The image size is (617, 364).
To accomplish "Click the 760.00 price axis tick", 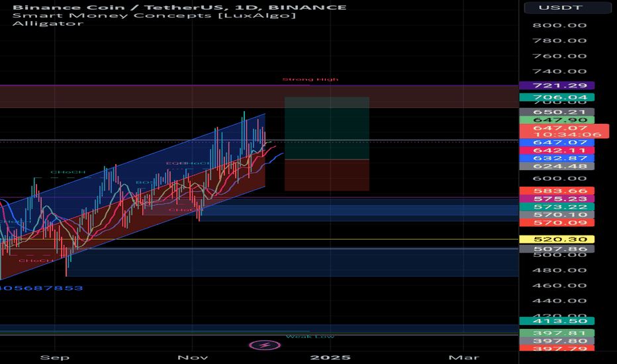I will (559, 56).
